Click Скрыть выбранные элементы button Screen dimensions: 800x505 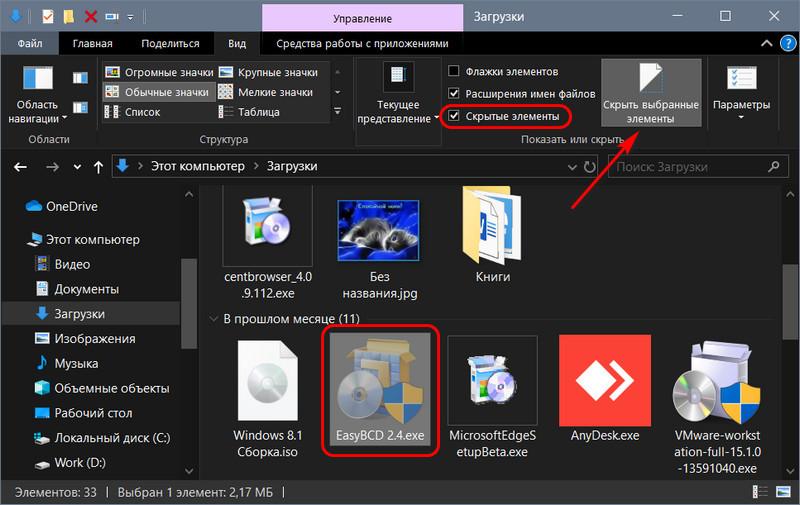pyautogui.click(x=651, y=93)
